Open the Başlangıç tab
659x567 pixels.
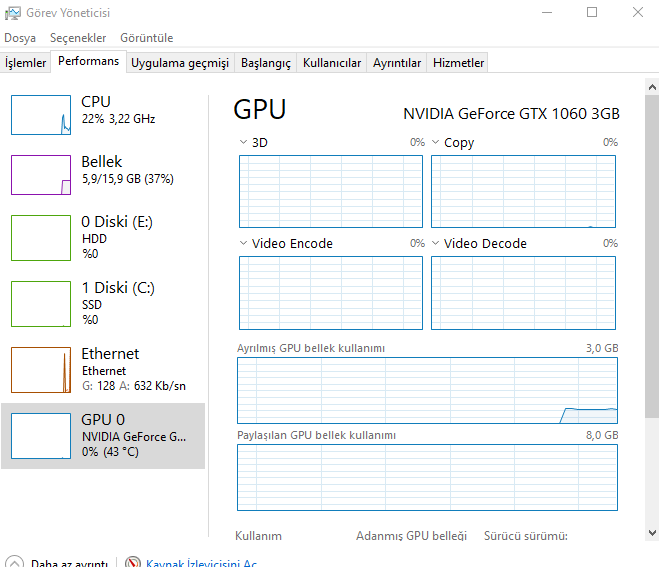(x=266, y=63)
